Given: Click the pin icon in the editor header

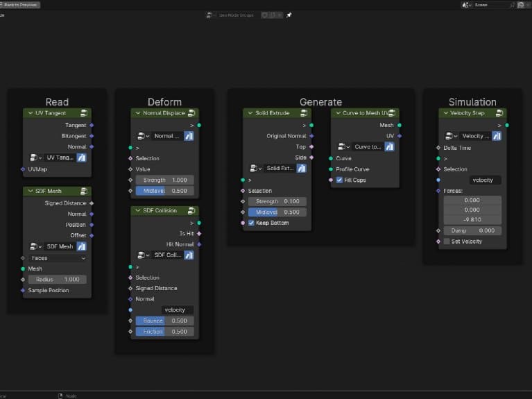Looking at the screenshot, I should 289,15.
